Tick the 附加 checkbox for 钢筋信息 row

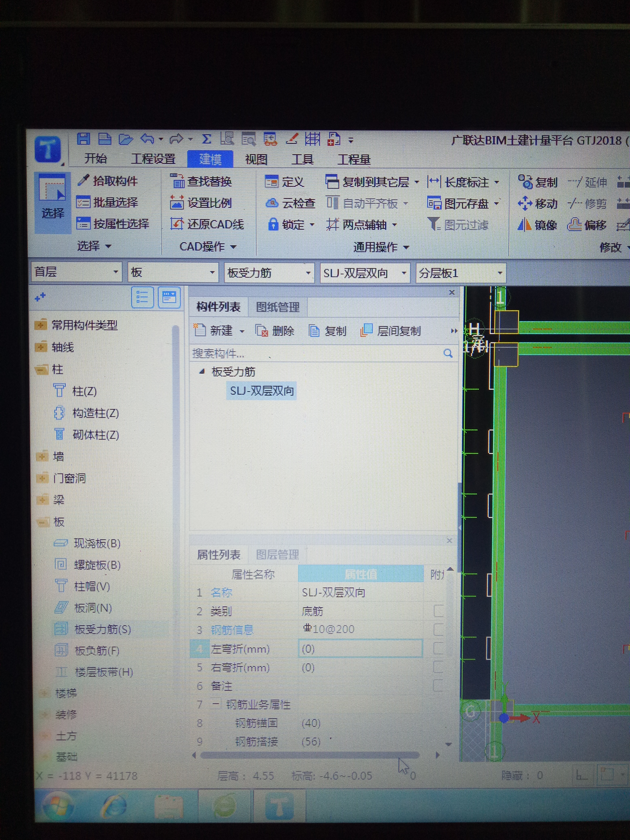click(439, 629)
